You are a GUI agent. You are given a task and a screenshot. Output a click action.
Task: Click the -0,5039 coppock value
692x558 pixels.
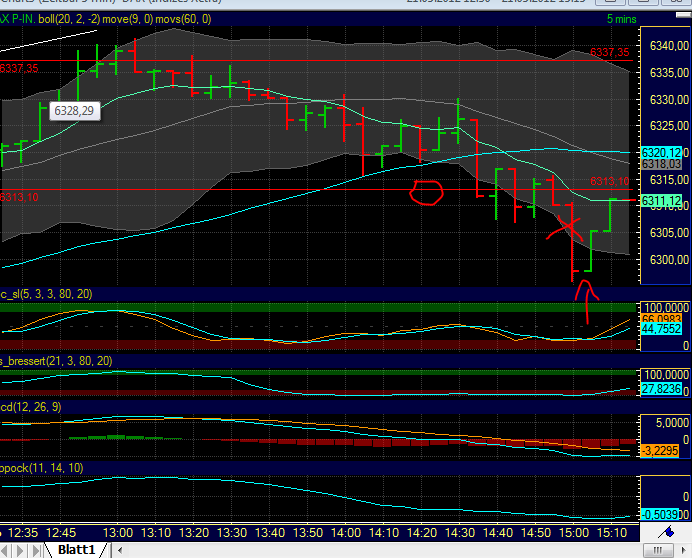point(660,515)
